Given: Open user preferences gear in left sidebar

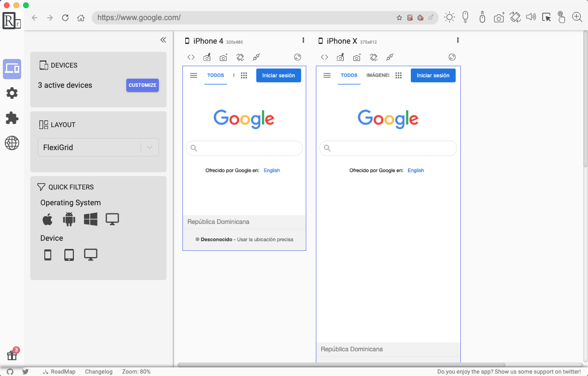Looking at the screenshot, I should pyautogui.click(x=12, y=93).
